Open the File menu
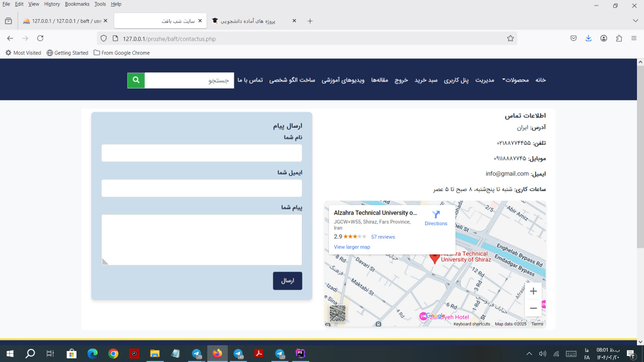The height and width of the screenshot is (362, 644). (6, 4)
